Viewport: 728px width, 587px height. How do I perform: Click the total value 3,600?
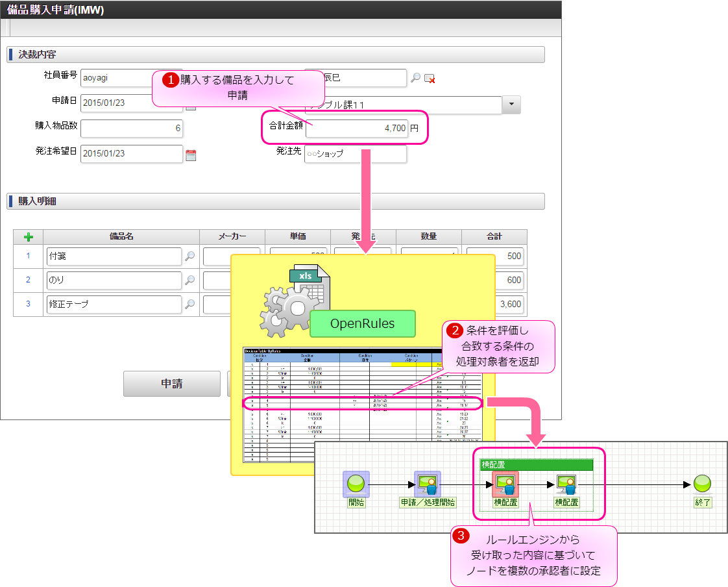point(511,305)
